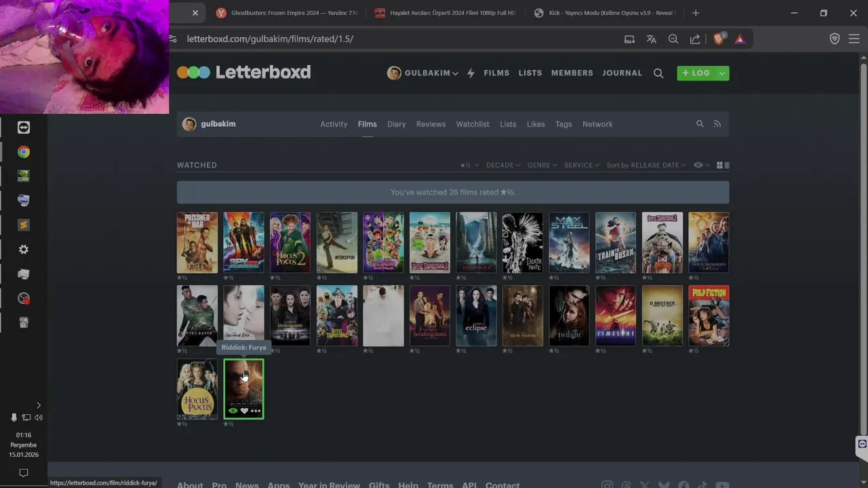Switch to Ghostbusters Frozen Empire browser tab
Image resolution: width=868 pixels, height=488 pixels.
tap(288, 13)
